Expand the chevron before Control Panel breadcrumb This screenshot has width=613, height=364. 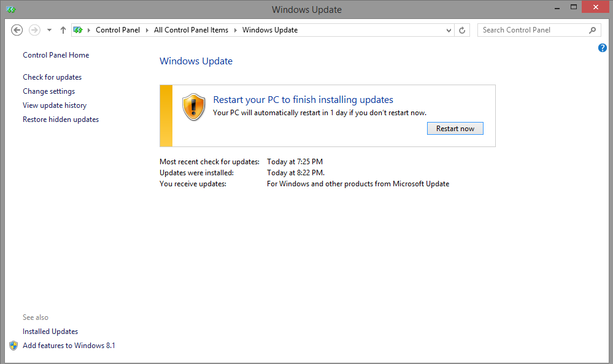[x=89, y=30]
